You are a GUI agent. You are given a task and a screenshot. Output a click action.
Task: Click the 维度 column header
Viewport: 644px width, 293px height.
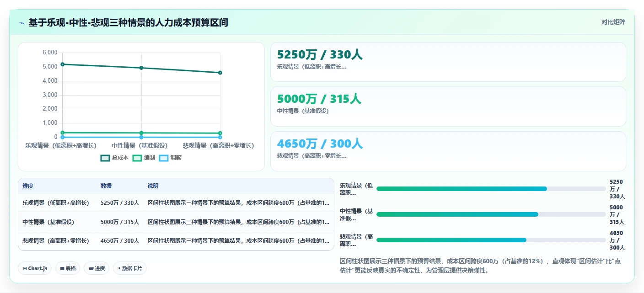(x=28, y=186)
